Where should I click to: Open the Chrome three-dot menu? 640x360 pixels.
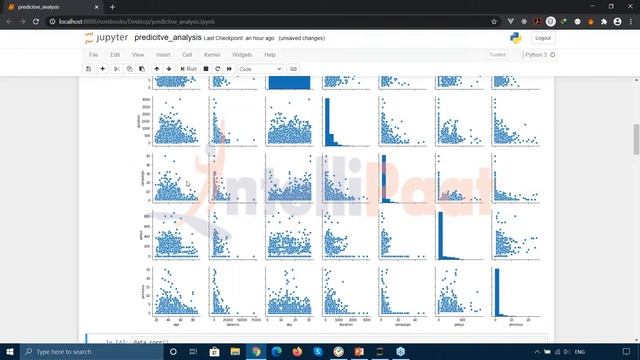point(631,21)
